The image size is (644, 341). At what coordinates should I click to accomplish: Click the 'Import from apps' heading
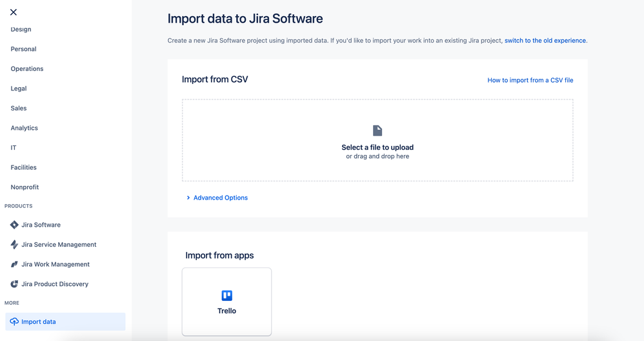pos(219,255)
